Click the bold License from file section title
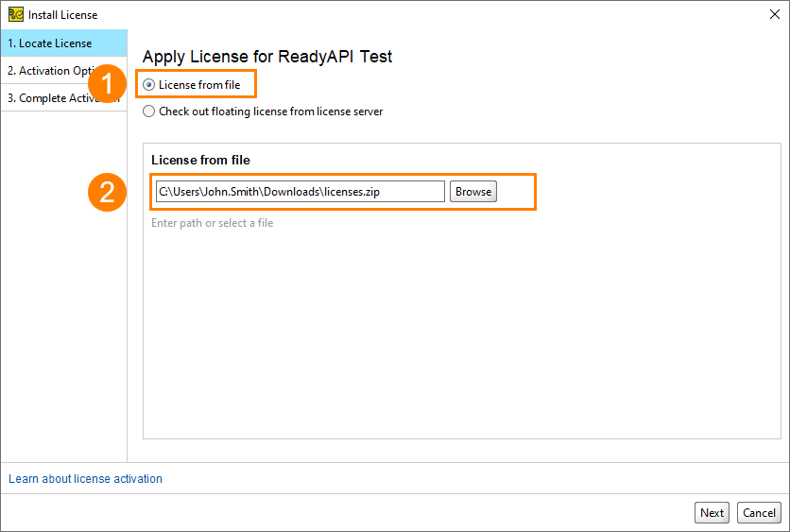Screen dimensions: 790x532 [x=200, y=161]
